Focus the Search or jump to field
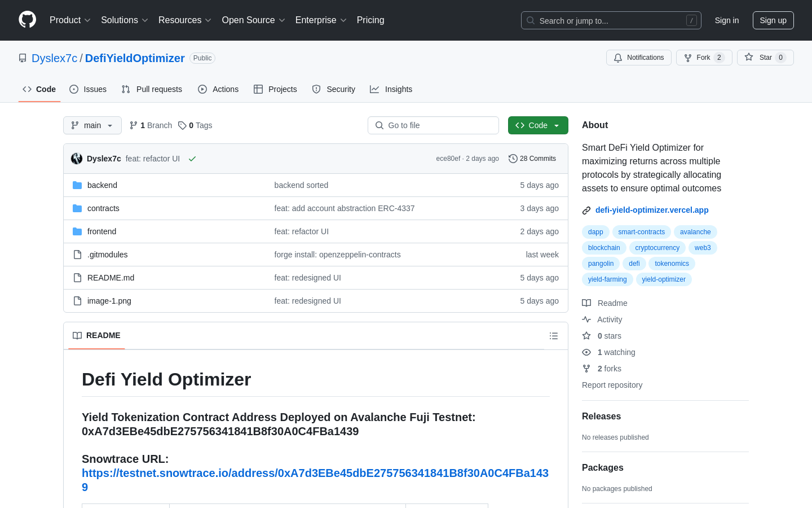Screen dimensions: 812x508 pyautogui.click(x=611, y=20)
